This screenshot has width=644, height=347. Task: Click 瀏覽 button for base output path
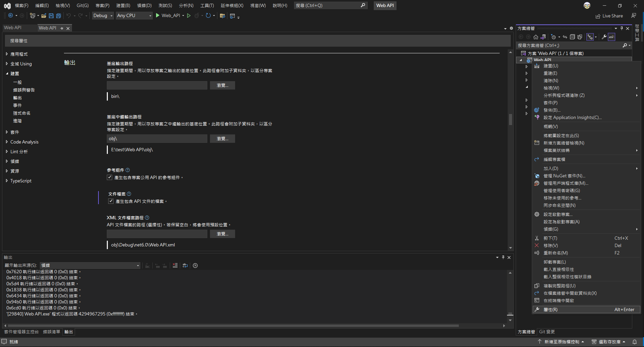click(222, 85)
